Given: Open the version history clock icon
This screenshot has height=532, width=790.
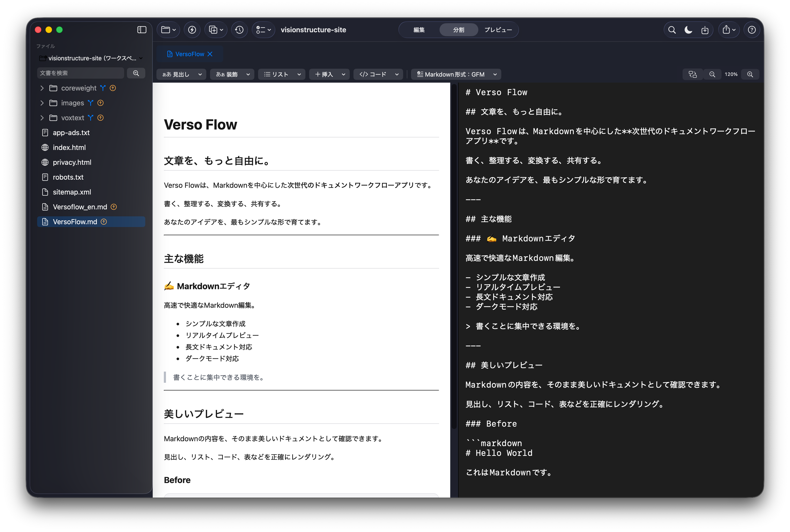Looking at the screenshot, I should [x=240, y=30].
